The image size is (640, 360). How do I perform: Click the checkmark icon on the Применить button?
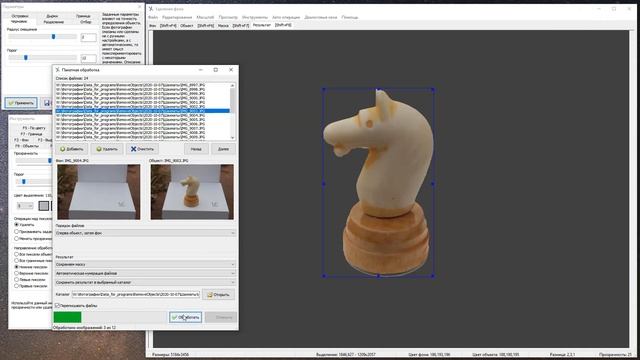coord(11,103)
